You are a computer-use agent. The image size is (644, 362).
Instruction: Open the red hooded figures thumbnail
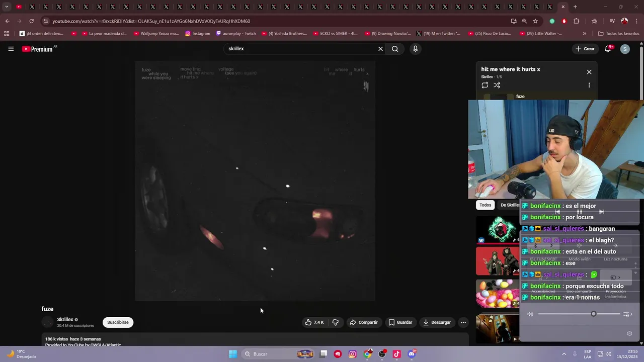pos(498,261)
